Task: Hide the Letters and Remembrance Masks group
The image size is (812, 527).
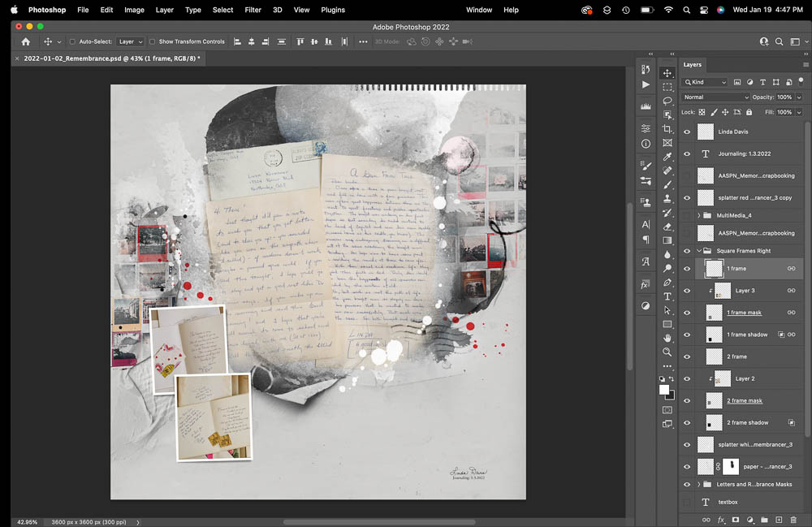Action: [x=687, y=485]
